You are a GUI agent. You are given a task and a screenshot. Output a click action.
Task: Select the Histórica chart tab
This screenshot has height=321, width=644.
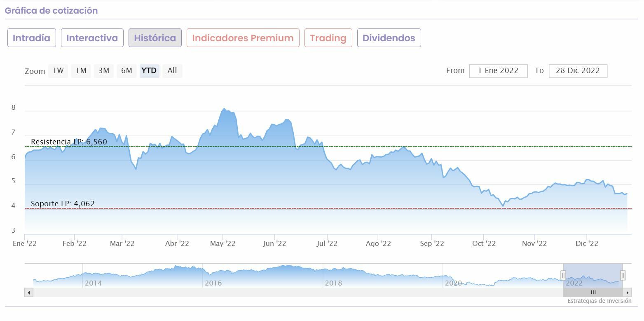[155, 38]
